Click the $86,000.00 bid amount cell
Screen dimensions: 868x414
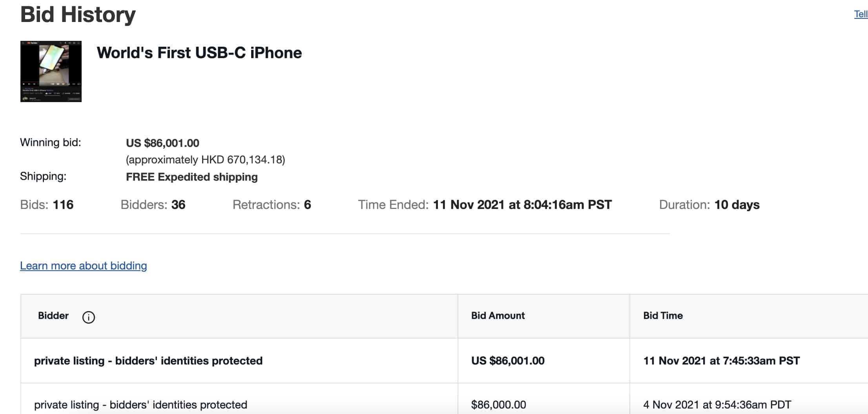[x=544, y=399]
